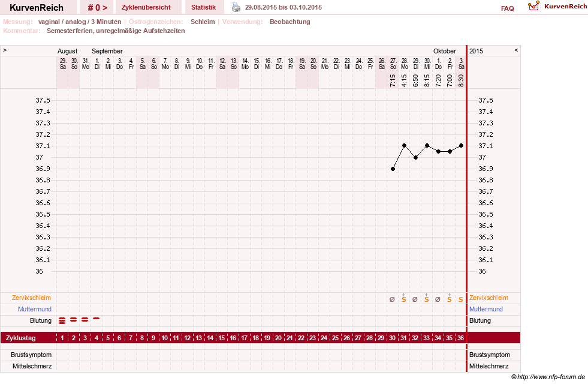Click the KurvenReich brand text at top right
This screenshot has height=384, width=588.
(x=565, y=7)
